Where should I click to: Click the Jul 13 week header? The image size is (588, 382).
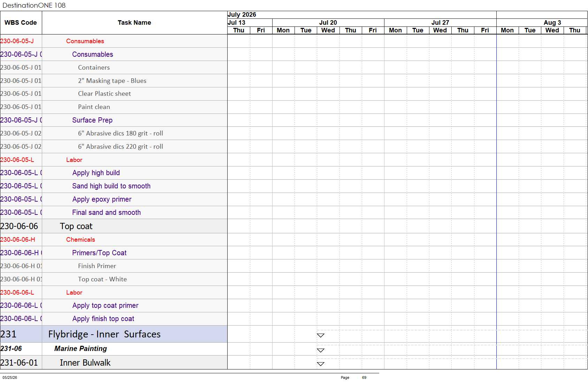click(237, 23)
